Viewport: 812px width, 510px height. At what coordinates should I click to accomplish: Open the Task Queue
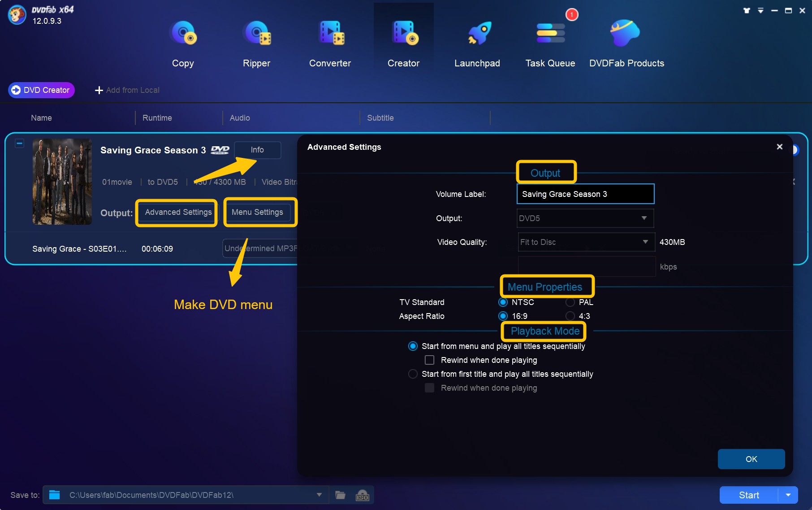tap(550, 44)
